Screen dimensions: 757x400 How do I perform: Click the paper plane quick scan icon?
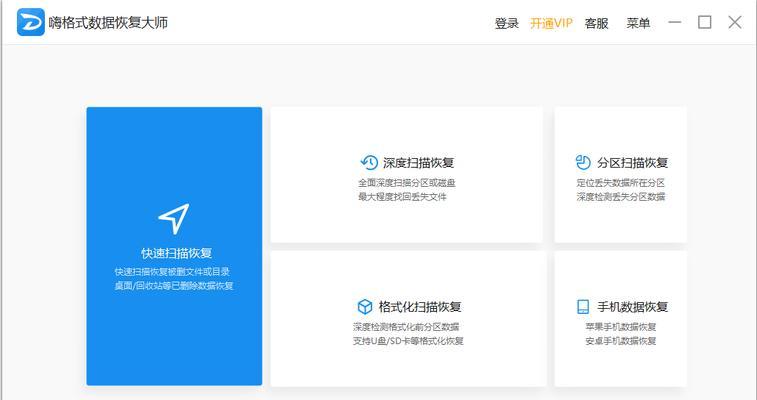click(174, 219)
